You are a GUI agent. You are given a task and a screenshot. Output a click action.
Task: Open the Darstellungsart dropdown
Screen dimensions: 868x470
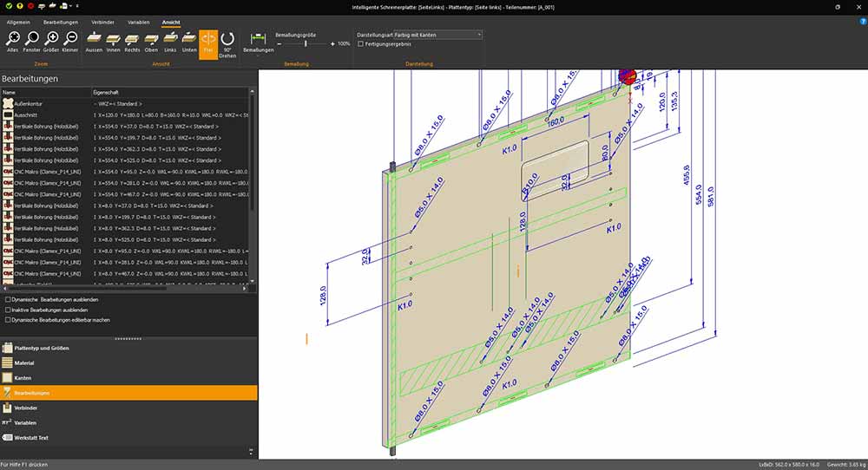pyautogui.click(x=437, y=35)
